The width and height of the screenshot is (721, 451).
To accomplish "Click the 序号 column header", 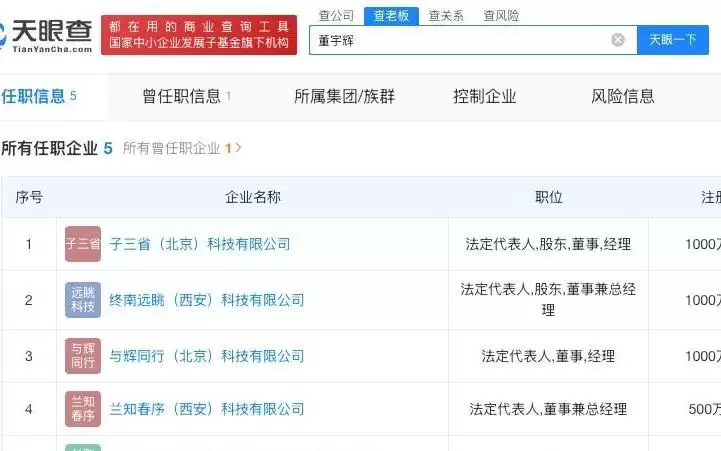I will pyautogui.click(x=29, y=197).
